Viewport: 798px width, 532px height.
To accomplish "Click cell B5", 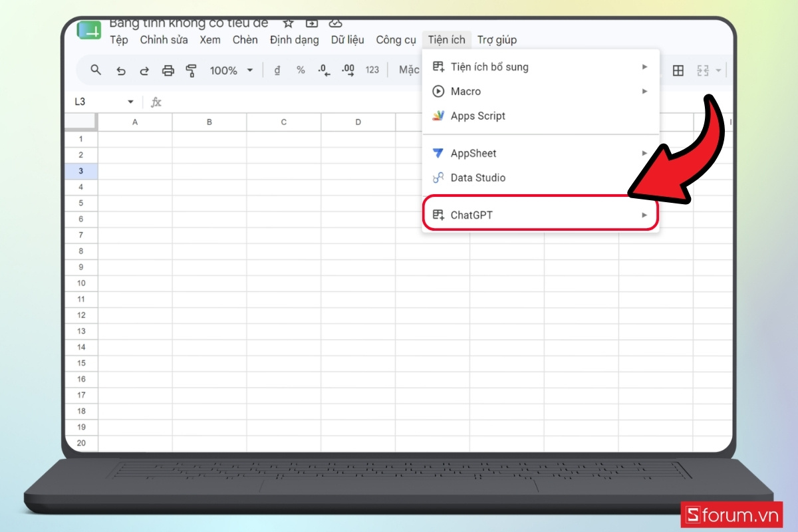I will click(x=209, y=203).
